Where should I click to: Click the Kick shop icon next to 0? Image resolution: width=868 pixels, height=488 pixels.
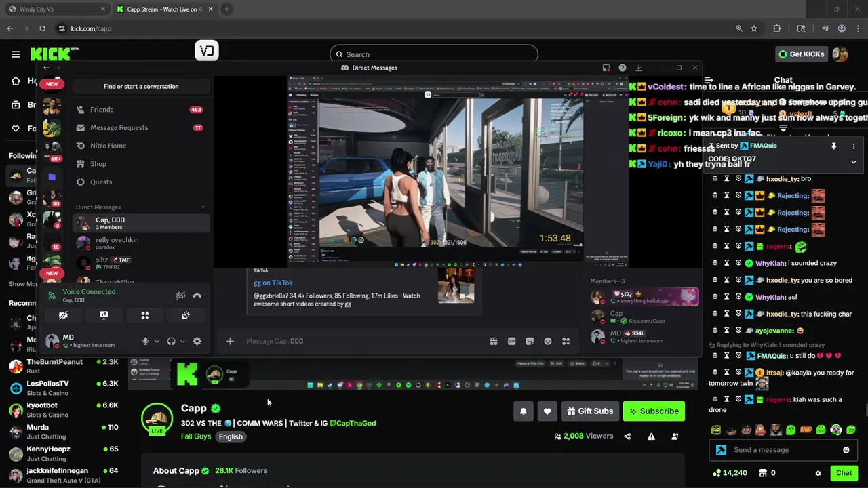click(x=763, y=473)
